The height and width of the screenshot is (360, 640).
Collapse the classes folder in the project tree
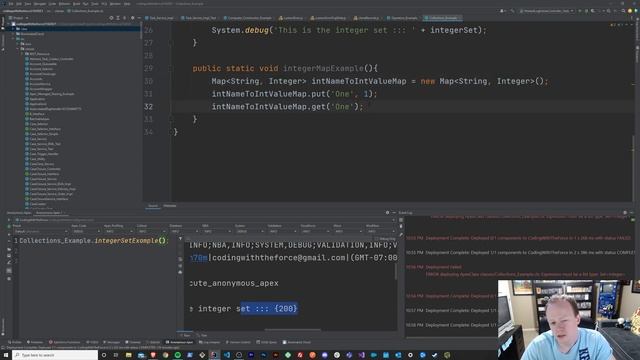tap(18, 49)
